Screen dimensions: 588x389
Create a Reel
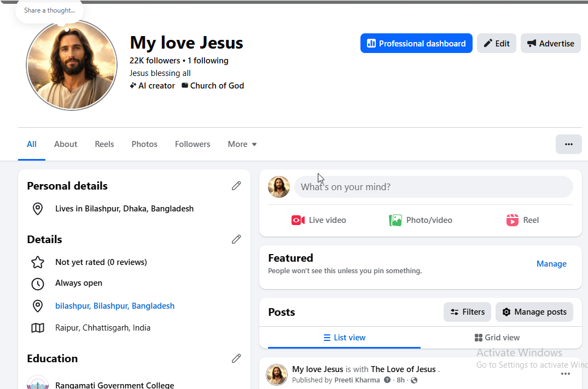coord(522,220)
